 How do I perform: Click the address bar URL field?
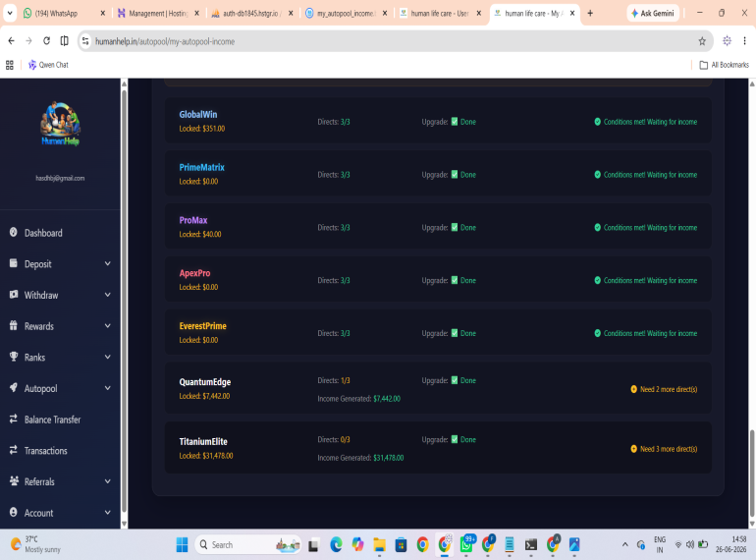click(x=388, y=41)
